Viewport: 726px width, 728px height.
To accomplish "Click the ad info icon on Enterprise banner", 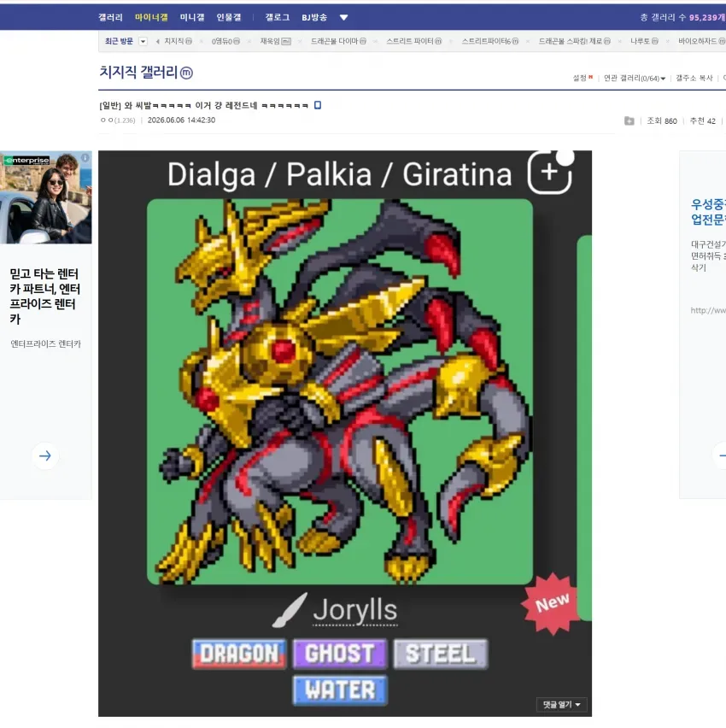I will 85,158.
